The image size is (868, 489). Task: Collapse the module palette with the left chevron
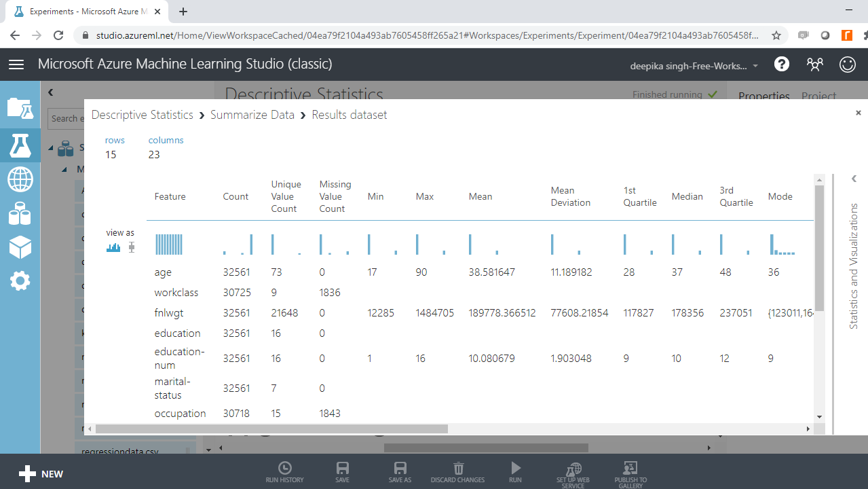(x=50, y=92)
